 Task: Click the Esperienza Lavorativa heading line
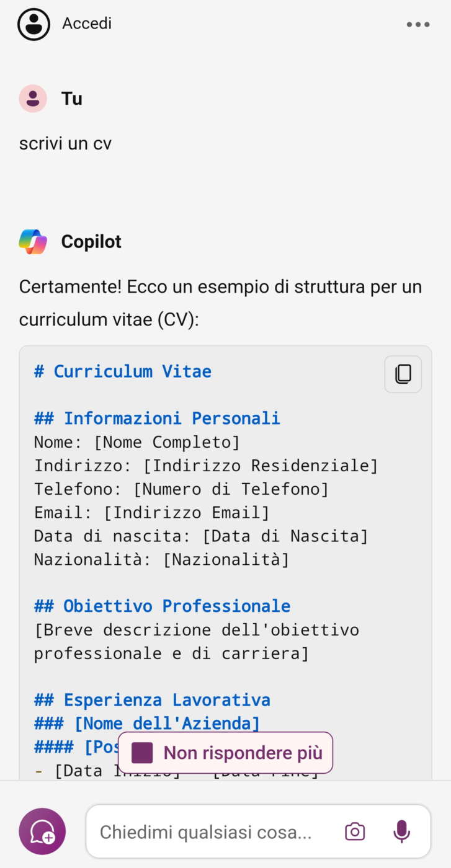point(152,700)
